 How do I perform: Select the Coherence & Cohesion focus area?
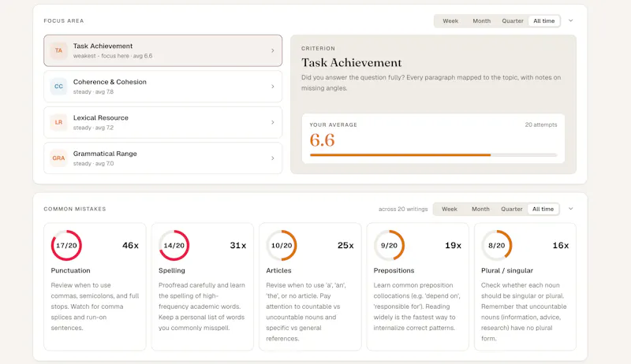coord(163,87)
